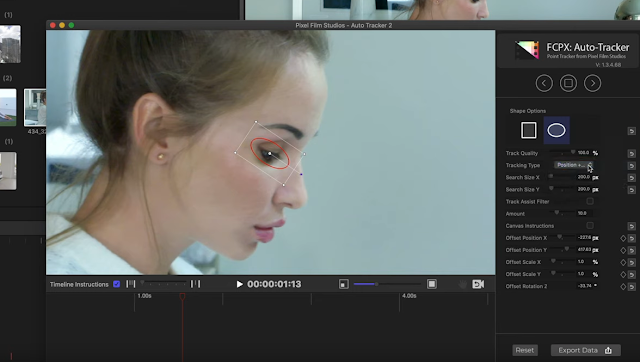The image size is (640, 362).
Task: Reset the Track Quality value
Action: point(631,153)
